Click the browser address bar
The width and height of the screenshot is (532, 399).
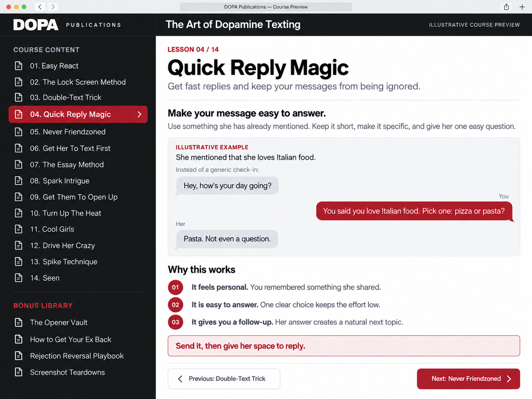[x=266, y=7]
